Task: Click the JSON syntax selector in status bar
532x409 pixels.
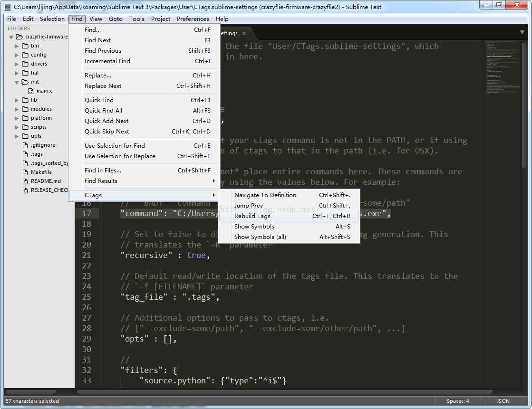Action: [503, 401]
